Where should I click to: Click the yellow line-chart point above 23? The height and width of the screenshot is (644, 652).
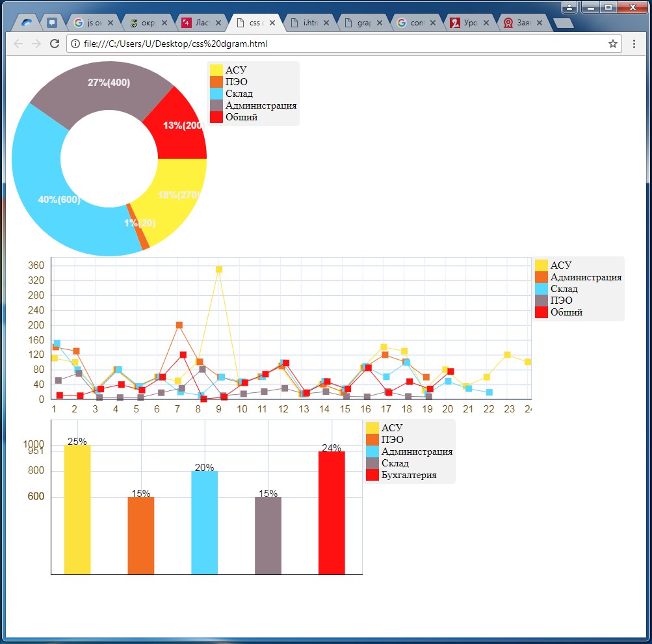point(507,355)
